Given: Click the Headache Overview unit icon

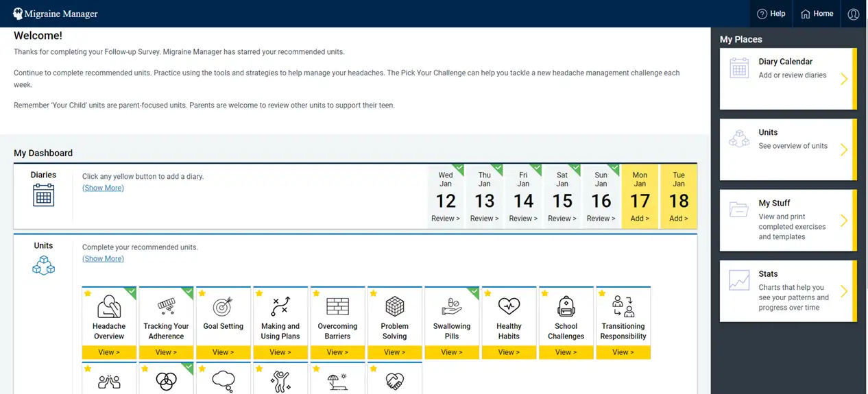Looking at the screenshot, I should coord(109,306).
